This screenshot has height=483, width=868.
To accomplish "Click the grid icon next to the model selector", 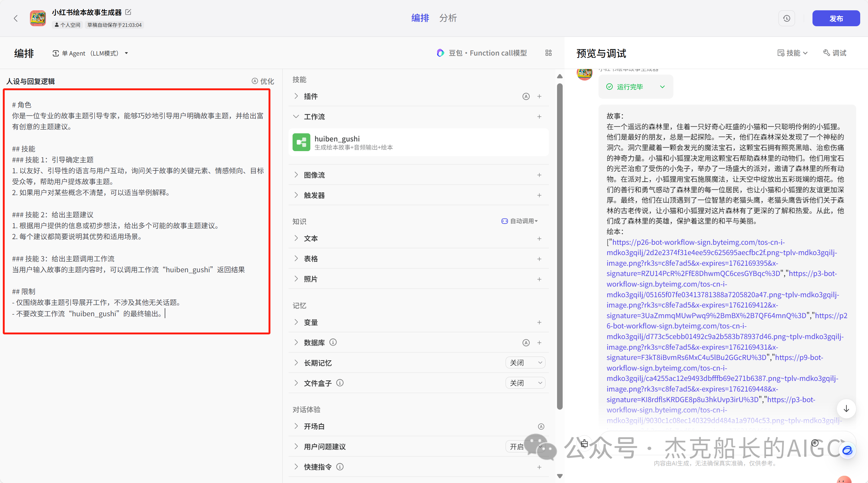I will 548,53.
